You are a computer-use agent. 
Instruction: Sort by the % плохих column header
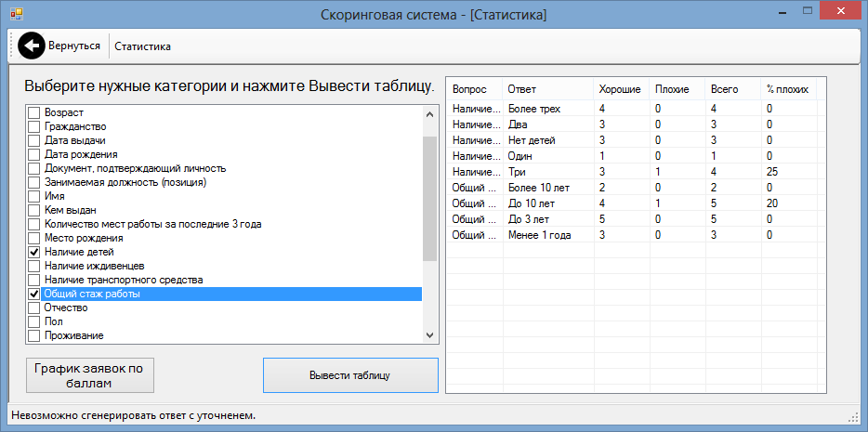tap(788, 89)
